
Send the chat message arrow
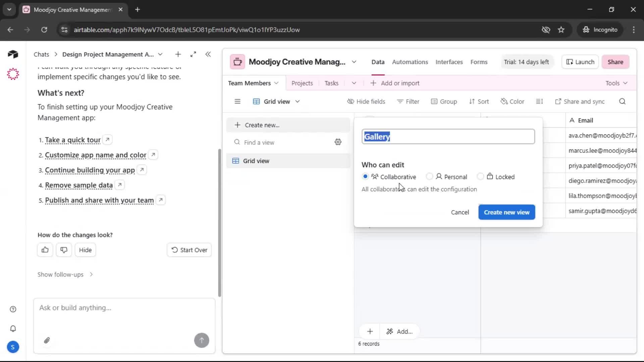[x=202, y=341]
